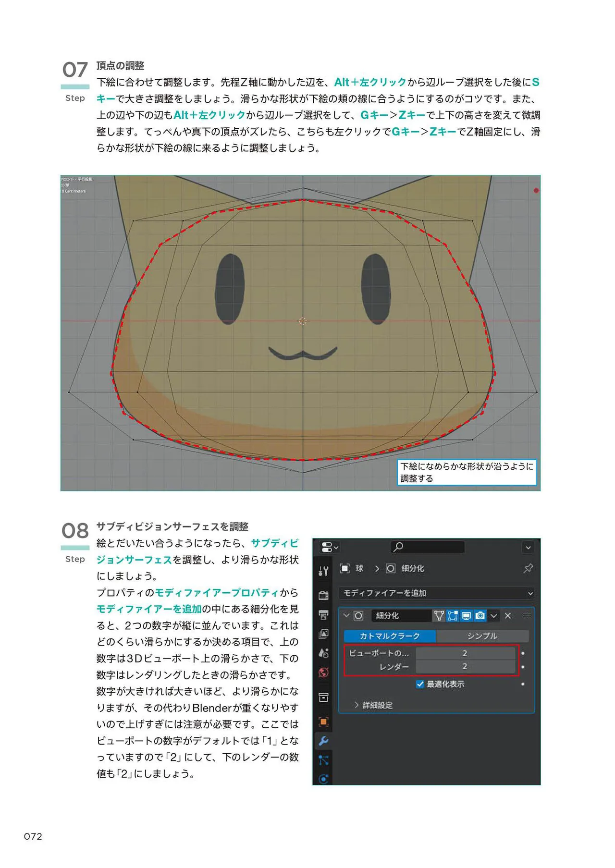Viewport: 615px width, 868px height.
Task: Click the 球 object icon in breadcrumb
Action: click(344, 569)
